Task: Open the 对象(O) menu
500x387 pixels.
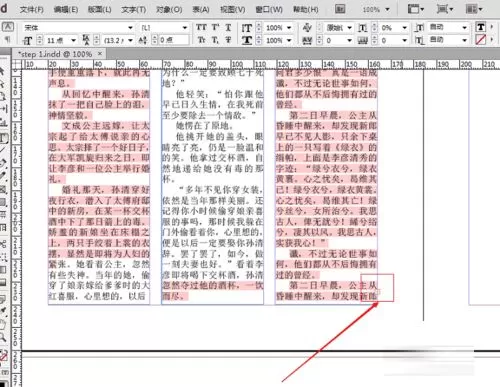Action: (169, 10)
